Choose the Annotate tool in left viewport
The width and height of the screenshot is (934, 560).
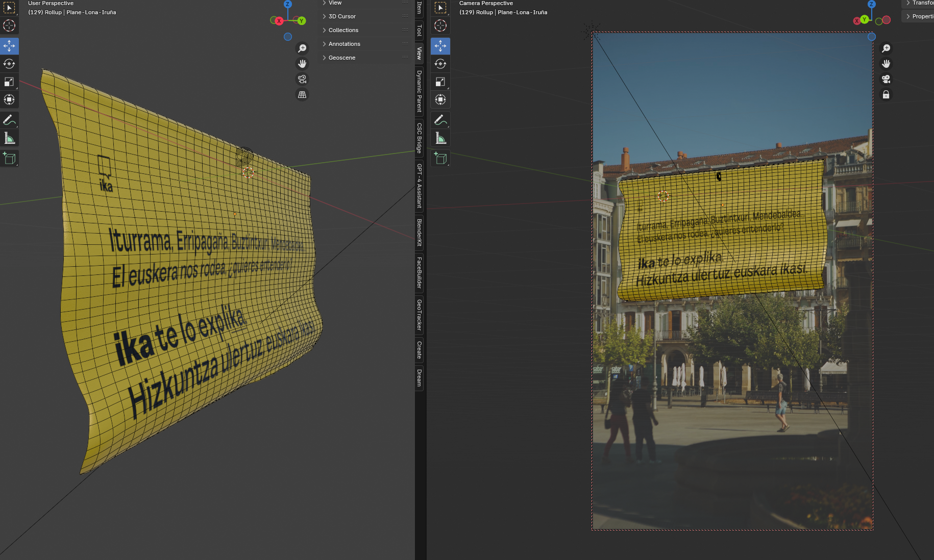click(9, 120)
